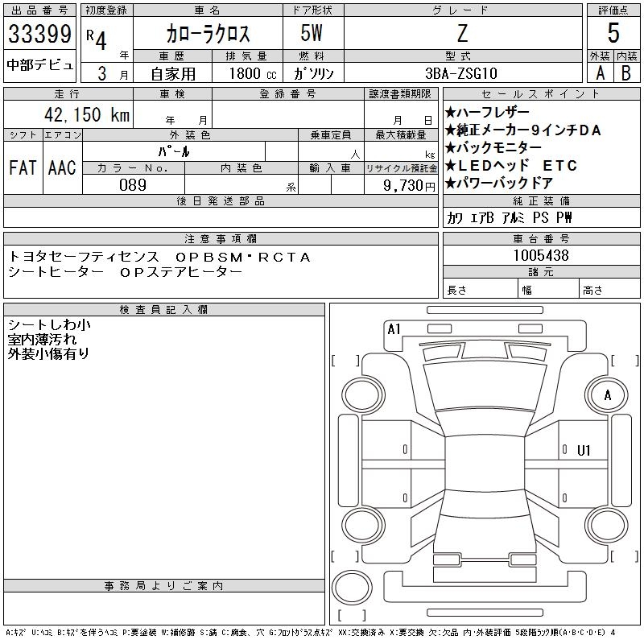This screenshot has height=644, width=644.
Task: Click the model code 3BA-ZSG10
Action: 461,73
